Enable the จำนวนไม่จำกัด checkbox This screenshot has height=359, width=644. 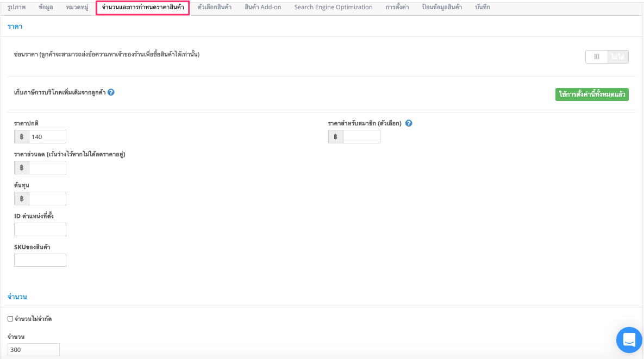click(10, 319)
